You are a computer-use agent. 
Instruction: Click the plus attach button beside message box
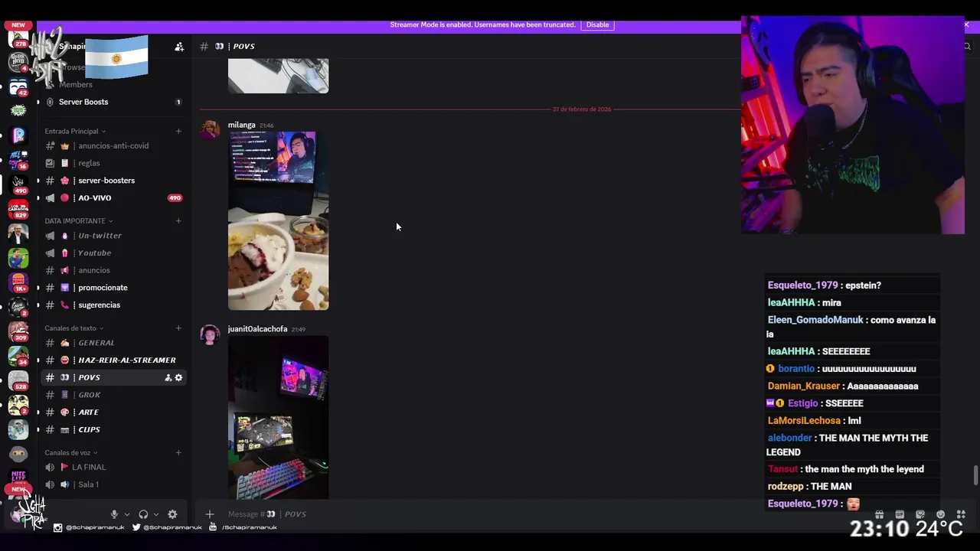tap(210, 514)
